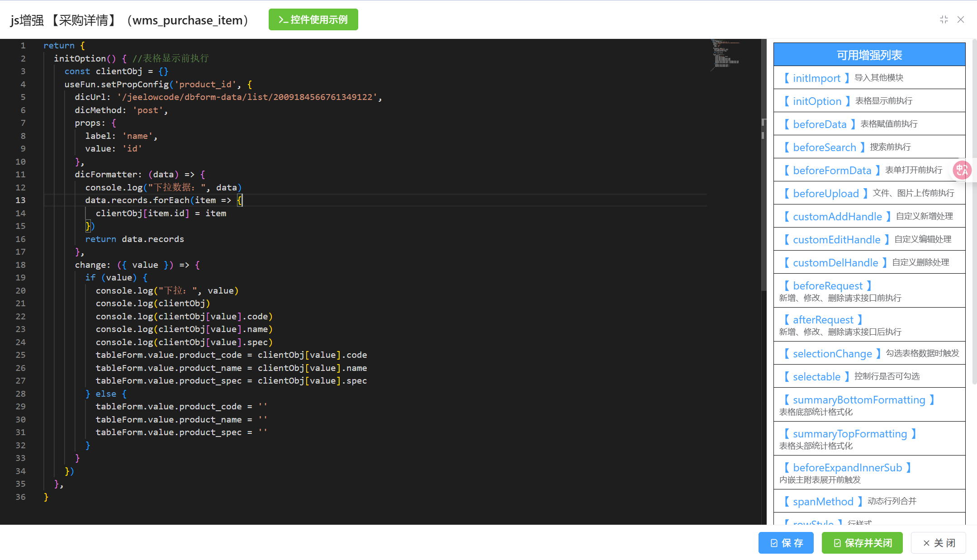Choose the beforeData enhancement entry
977x560 pixels.
coord(820,124)
